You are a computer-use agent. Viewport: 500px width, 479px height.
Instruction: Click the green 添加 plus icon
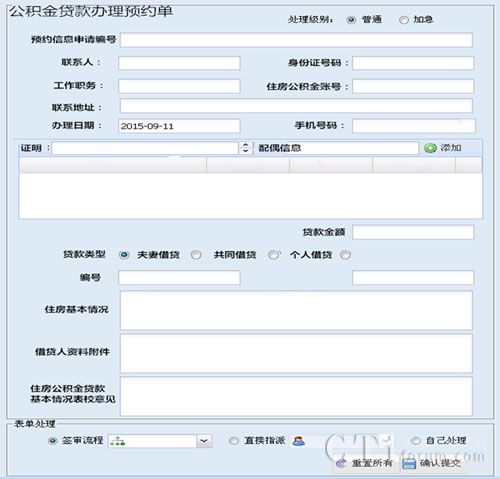(430, 148)
